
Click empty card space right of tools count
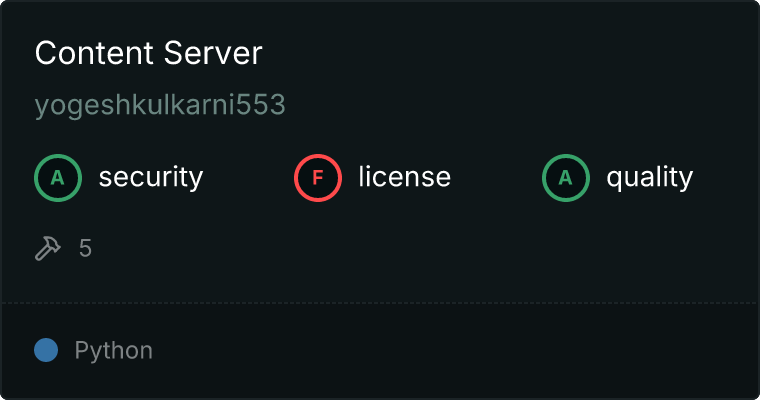[x=400, y=248]
